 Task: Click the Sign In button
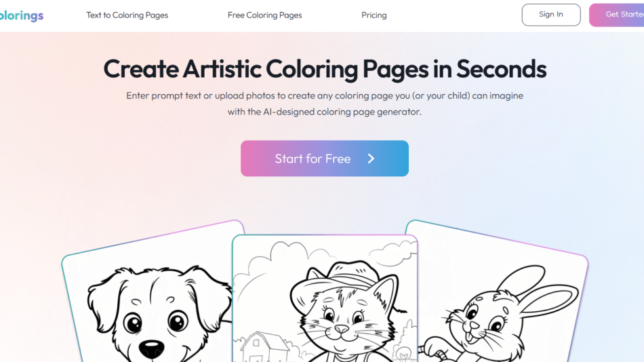click(x=550, y=15)
